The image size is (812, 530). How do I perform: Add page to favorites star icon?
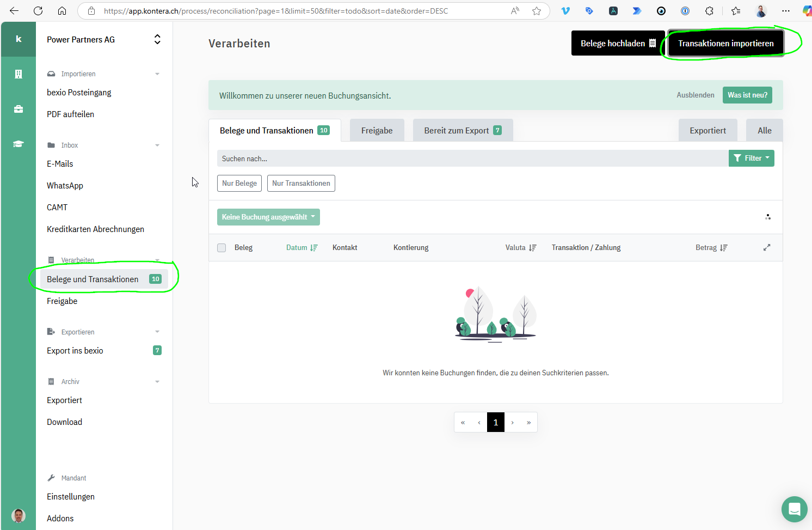pos(537,11)
